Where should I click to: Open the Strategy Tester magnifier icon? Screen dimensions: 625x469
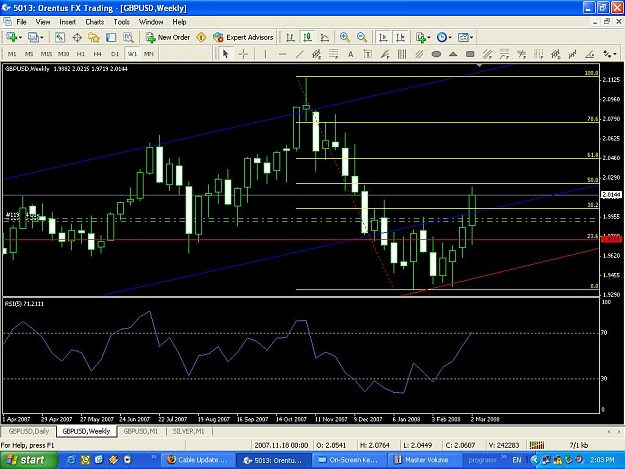[x=128, y=37]
